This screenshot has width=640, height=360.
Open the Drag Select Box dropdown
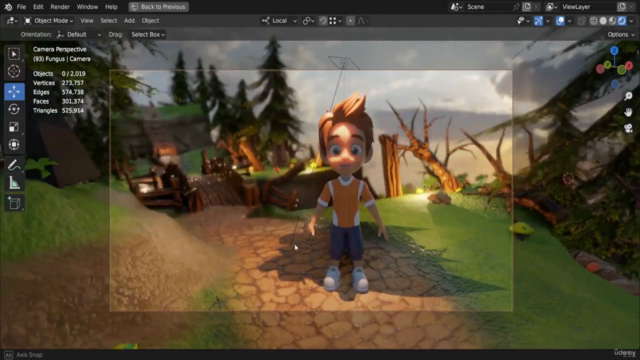147,35
